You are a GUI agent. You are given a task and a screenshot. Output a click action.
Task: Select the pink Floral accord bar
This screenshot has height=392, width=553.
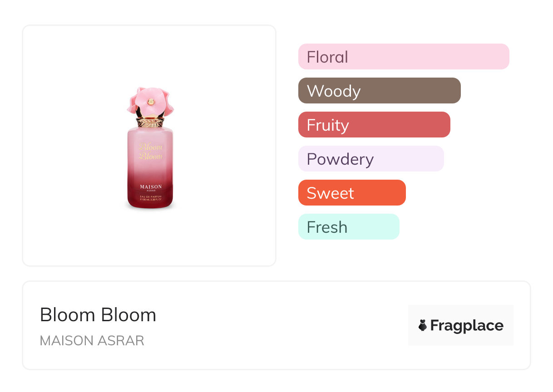[403, 57]
